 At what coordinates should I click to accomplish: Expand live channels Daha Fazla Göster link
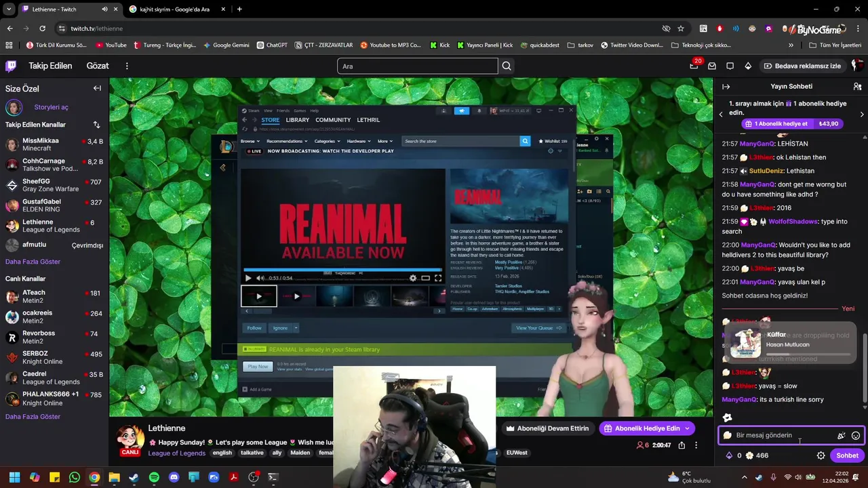pyautogui.click(x=33, y=417)
